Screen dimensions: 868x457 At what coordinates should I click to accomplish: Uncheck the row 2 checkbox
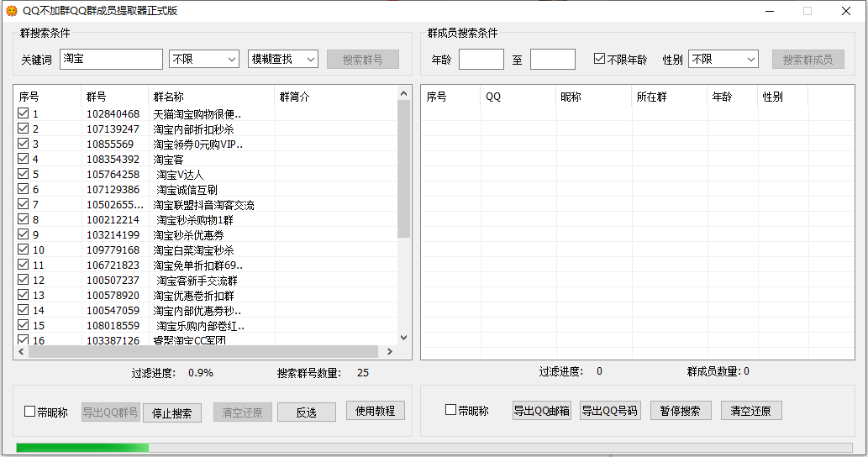pos(24,129)
